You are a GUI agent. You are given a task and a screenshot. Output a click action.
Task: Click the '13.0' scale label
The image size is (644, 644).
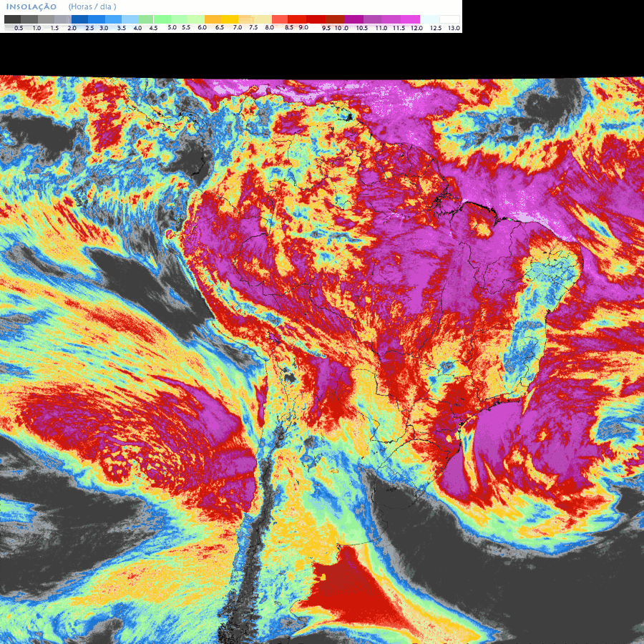(x=454, y=28)
